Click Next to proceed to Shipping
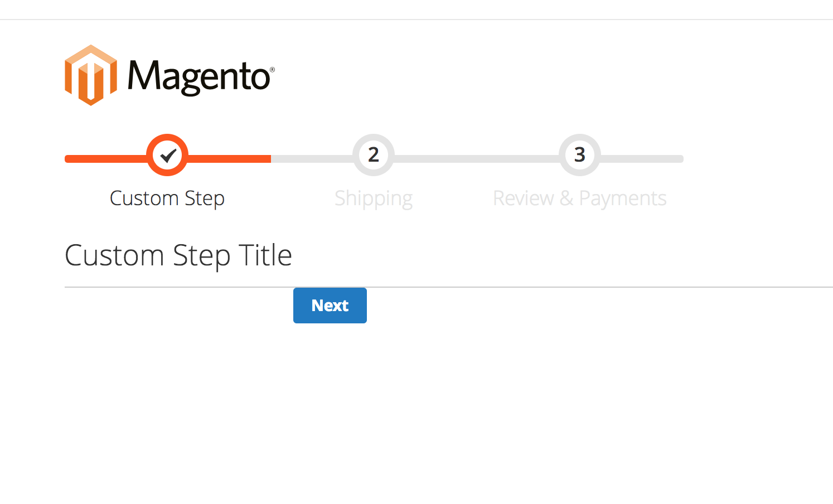Viewport: 833px width, 504px height. 330,305
